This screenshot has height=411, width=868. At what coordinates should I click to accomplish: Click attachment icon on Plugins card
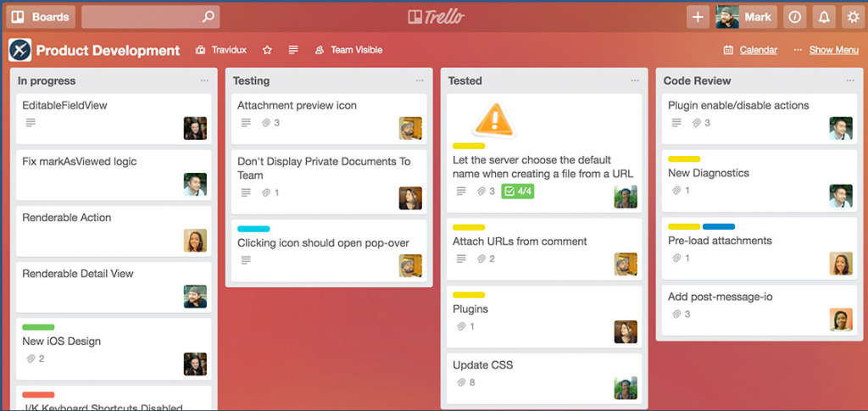(461, 326)
